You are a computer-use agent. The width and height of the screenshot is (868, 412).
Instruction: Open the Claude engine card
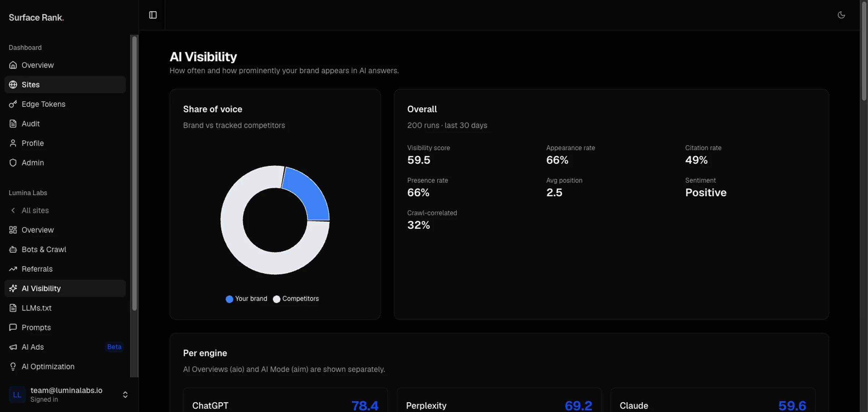pos(713,400)
